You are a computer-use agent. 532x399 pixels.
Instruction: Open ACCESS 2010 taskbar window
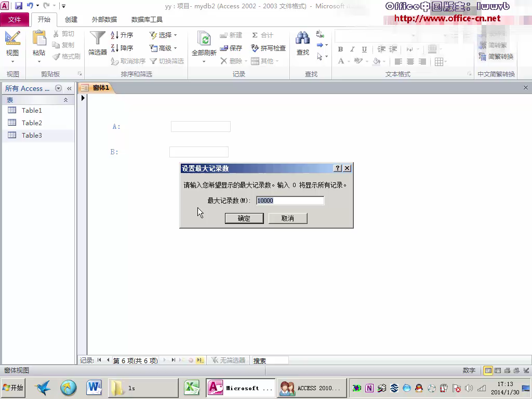click(x=311, y=388)
